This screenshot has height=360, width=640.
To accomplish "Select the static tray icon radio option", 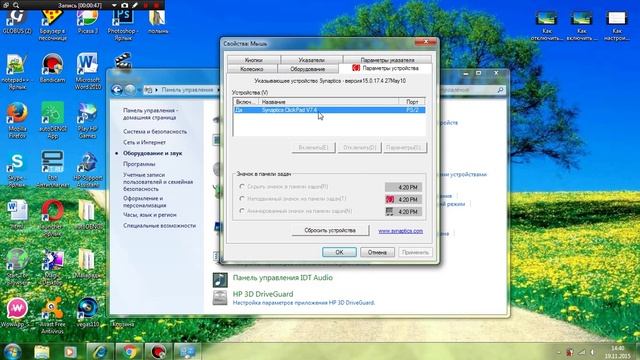I will [x=242, y=198].
